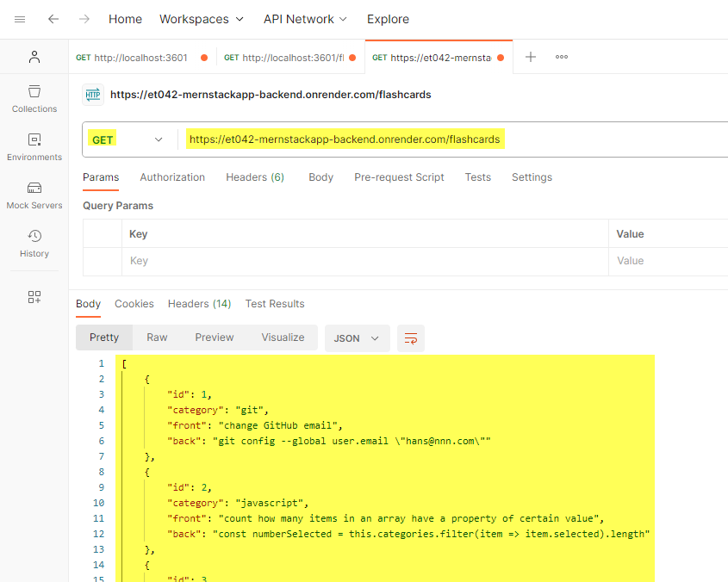The image size is (728, 582).
Task: Open the request Headers (6) tab
Action: pos(255,177)
